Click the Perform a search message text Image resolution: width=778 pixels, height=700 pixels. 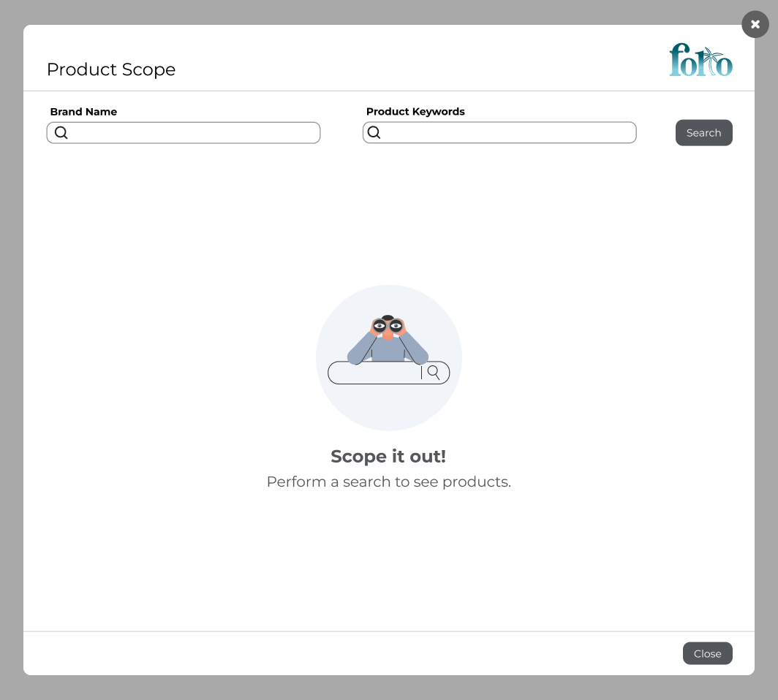388,482
